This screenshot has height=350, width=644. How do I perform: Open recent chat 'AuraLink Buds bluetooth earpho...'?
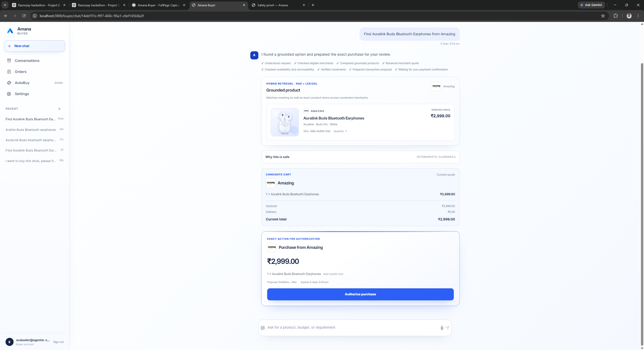[x=35, y=140]
